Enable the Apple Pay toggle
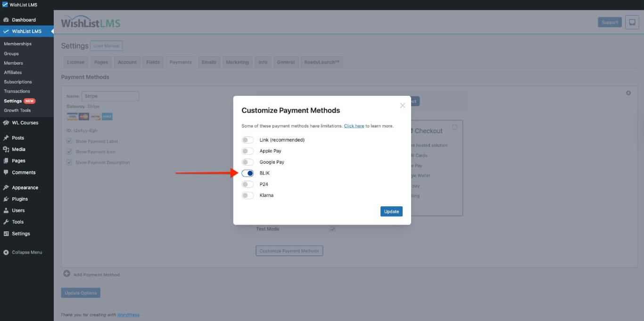The image size is (644, 321). [x=248, y=151]
